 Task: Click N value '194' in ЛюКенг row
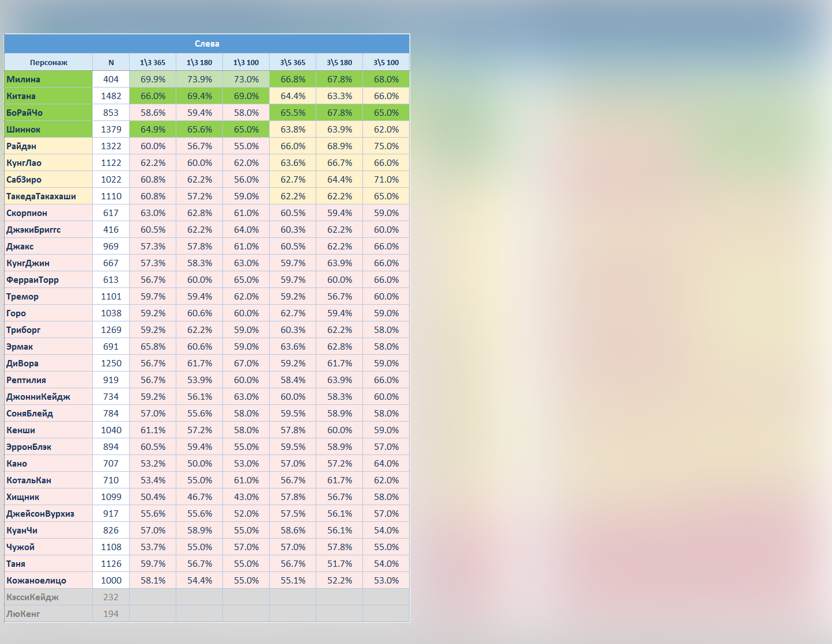tap(111, 614)
